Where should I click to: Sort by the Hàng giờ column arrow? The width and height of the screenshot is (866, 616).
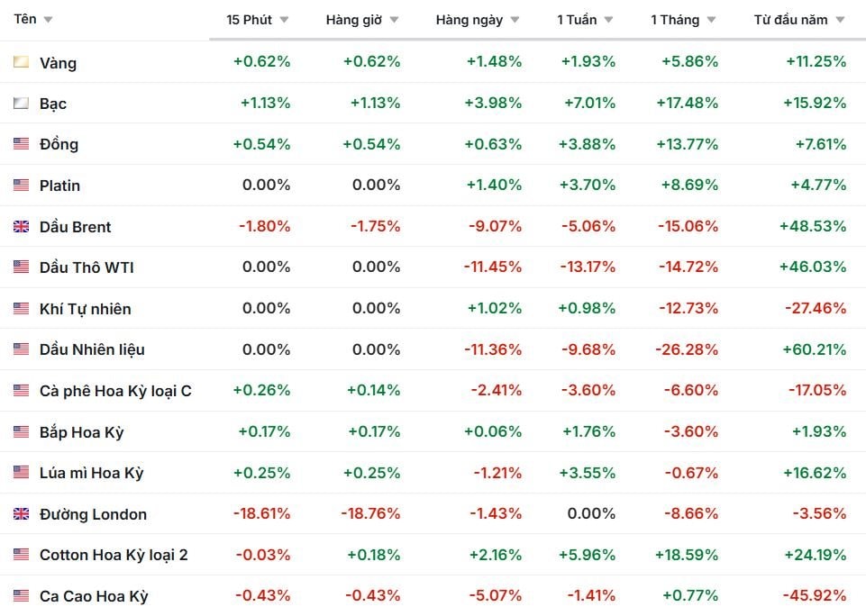(394, 20)
